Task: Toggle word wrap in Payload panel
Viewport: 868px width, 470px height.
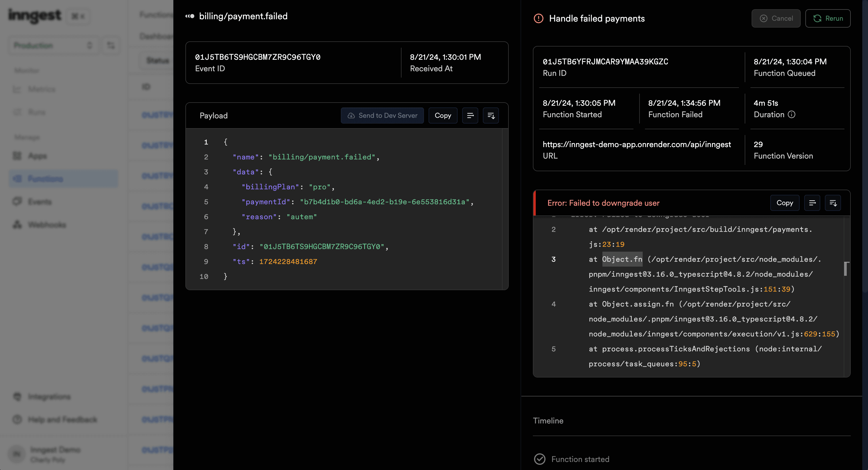Action: pos(470,115)
